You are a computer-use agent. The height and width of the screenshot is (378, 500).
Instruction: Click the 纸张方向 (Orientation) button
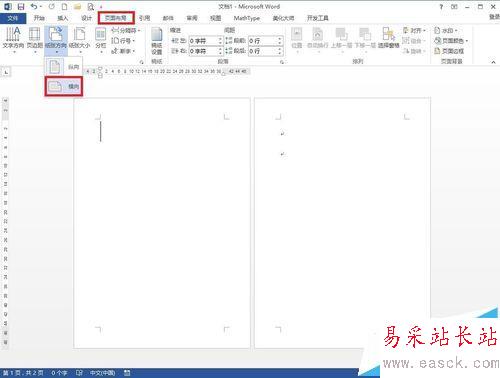(x=56, y=40)
